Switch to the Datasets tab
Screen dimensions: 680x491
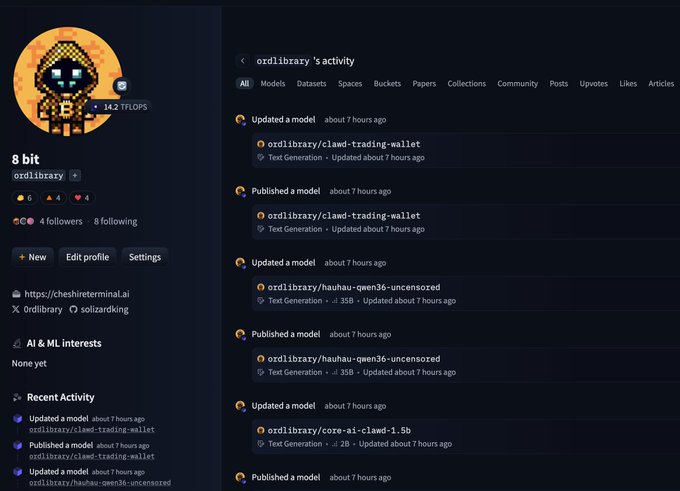(311, 83)
